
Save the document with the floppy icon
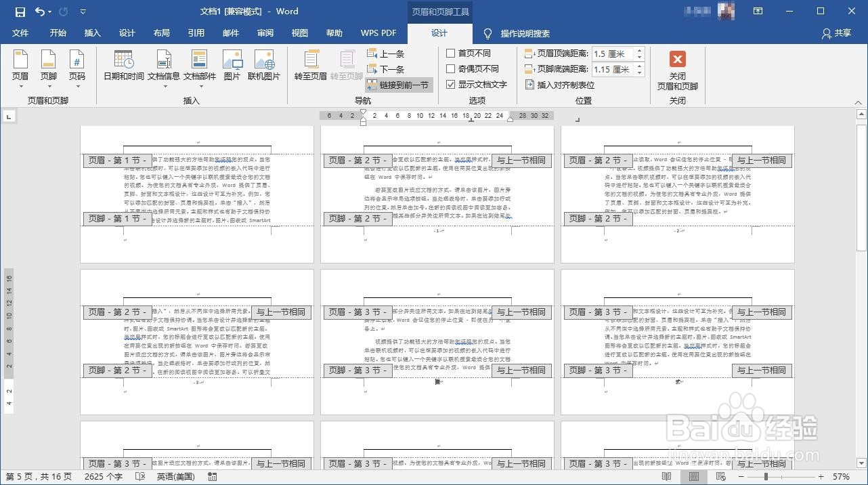tap(20, 12)
